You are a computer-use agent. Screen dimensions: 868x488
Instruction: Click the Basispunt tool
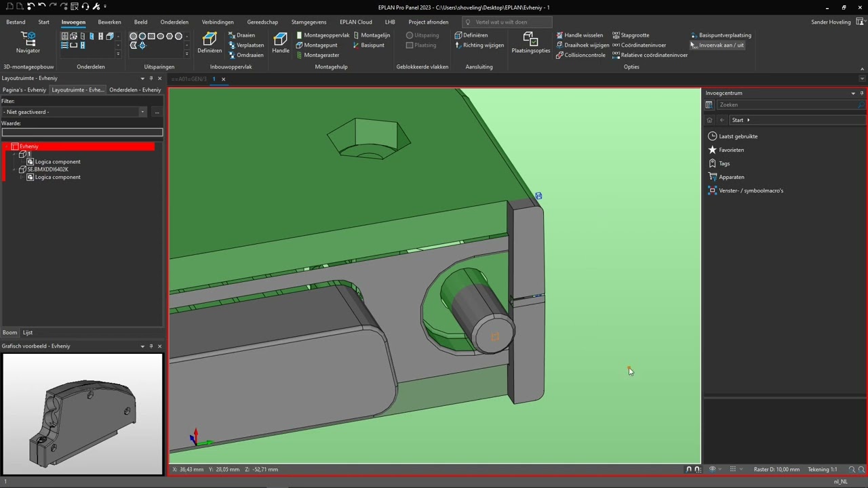(369, 45)
